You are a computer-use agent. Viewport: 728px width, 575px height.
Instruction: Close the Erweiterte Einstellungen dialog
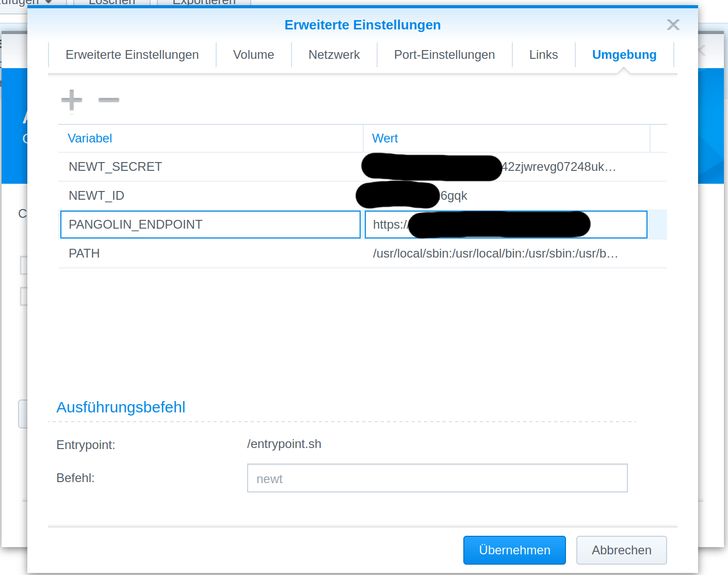coord(673,25)
